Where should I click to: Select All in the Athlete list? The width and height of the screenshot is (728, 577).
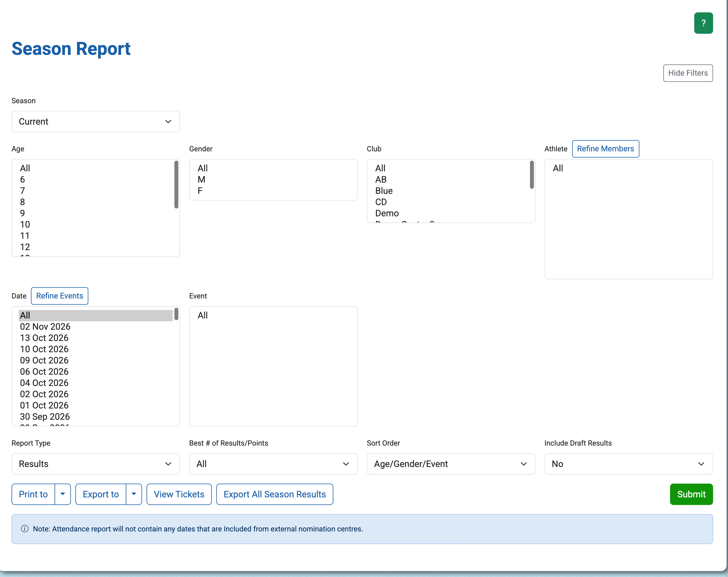click(628, 168)
